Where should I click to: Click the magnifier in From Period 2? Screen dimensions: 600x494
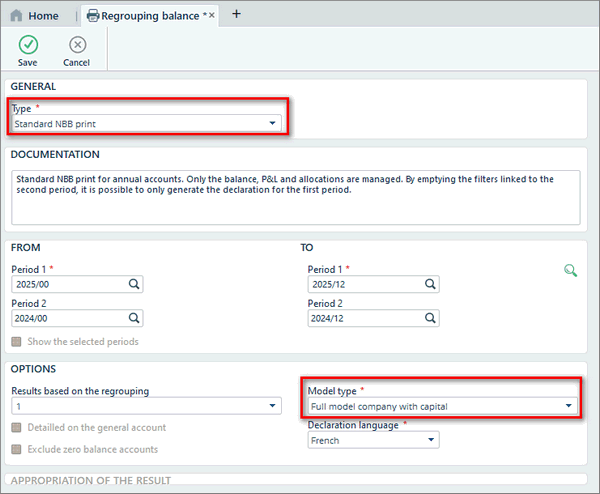[133, 318]
